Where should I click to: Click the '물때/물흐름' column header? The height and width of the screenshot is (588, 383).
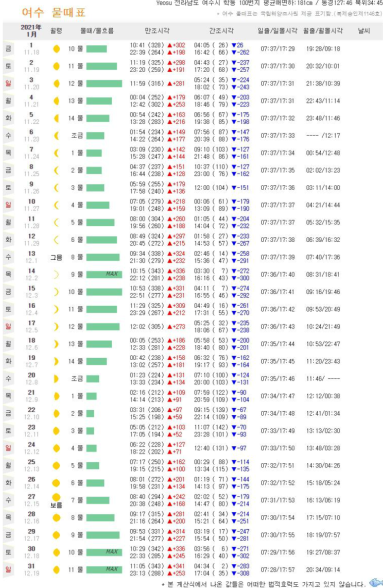pyautogui.click(x=97, y=31)
